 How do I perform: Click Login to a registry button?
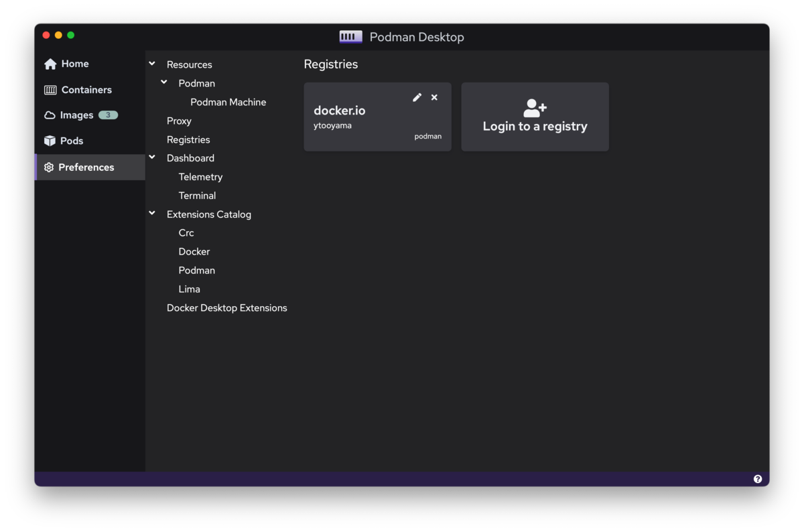(x=535, y=117)
